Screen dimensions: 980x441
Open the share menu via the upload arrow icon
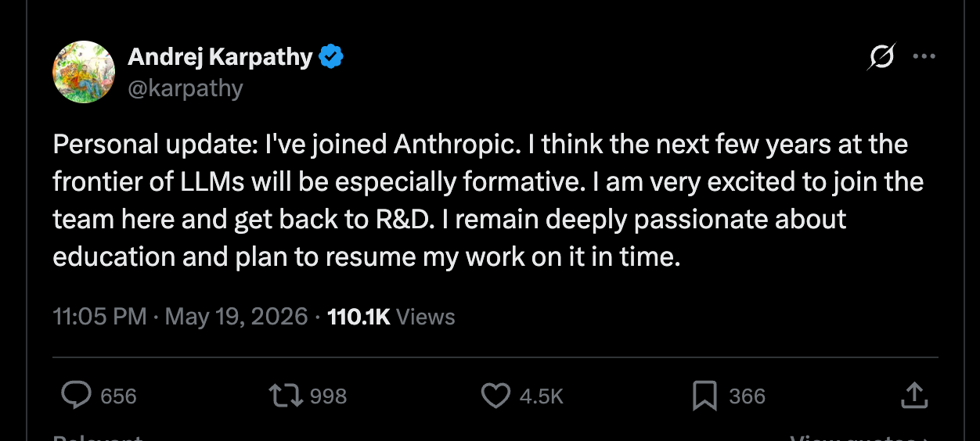pos(913,396)
